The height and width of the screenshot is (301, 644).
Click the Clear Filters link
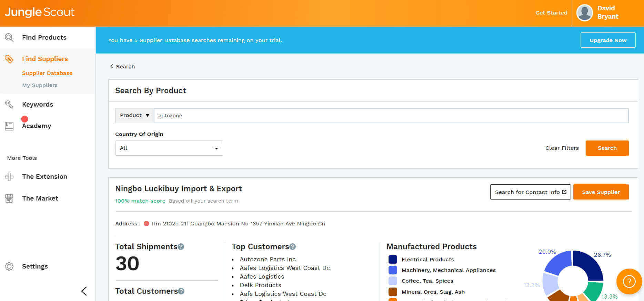click(562, 148)
